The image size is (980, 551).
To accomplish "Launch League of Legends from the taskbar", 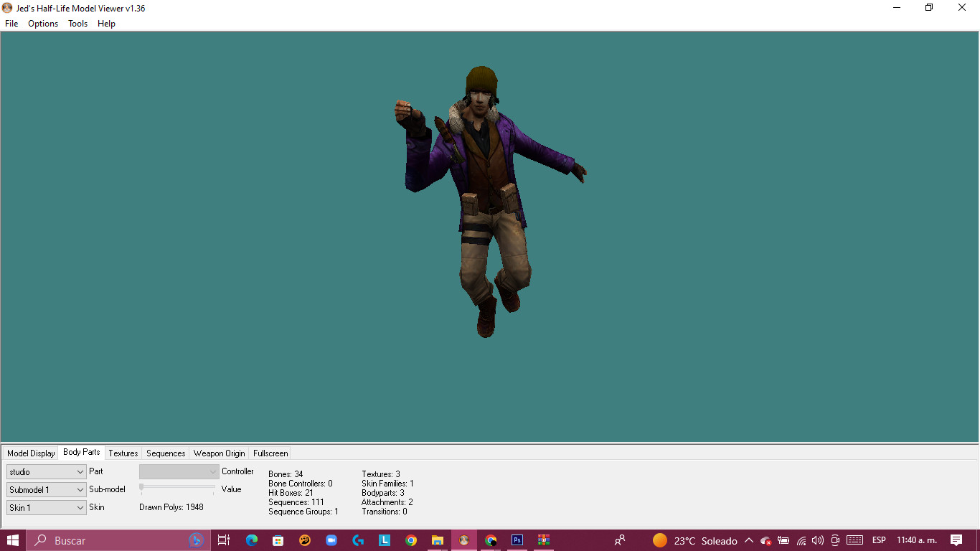I will click(385, 540).
